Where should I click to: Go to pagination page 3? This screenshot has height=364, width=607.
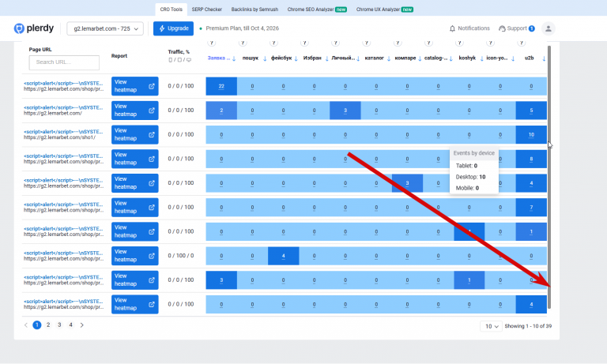click(59, 325)
